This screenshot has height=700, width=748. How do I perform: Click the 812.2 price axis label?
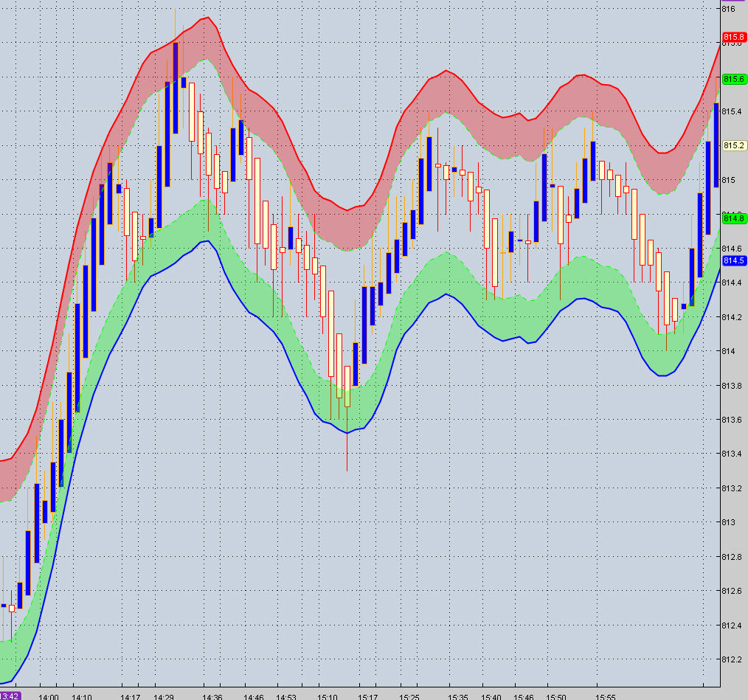[732, 659]
